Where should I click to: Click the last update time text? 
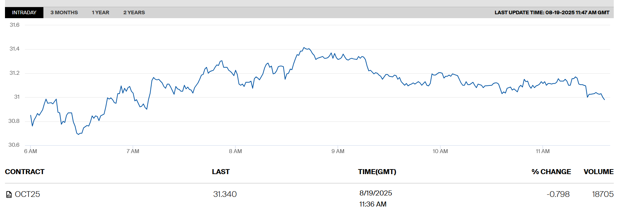552,12
